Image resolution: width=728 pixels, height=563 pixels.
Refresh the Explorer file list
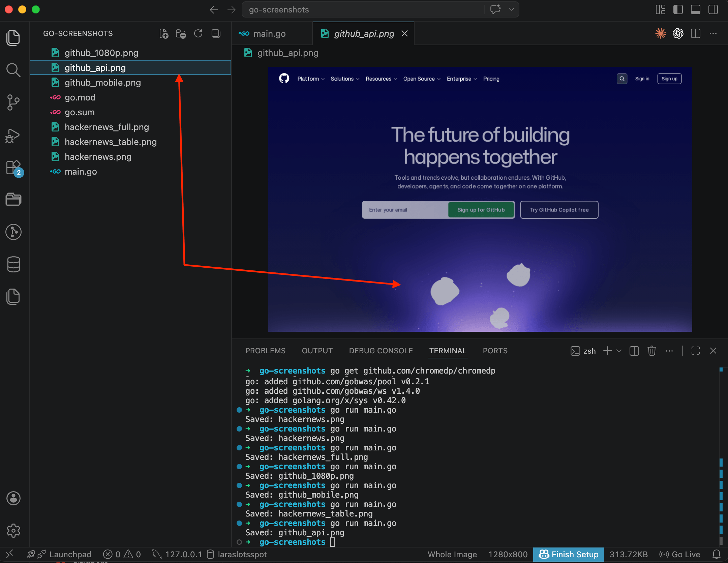click(198, 33)
